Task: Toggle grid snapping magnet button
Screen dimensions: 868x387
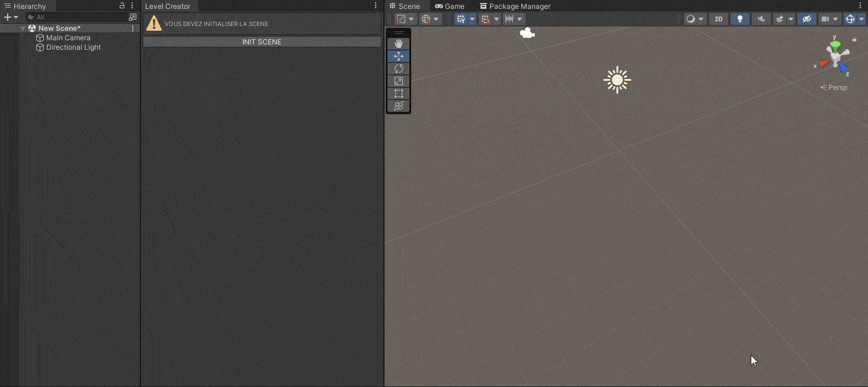Action: pos(485,19)
